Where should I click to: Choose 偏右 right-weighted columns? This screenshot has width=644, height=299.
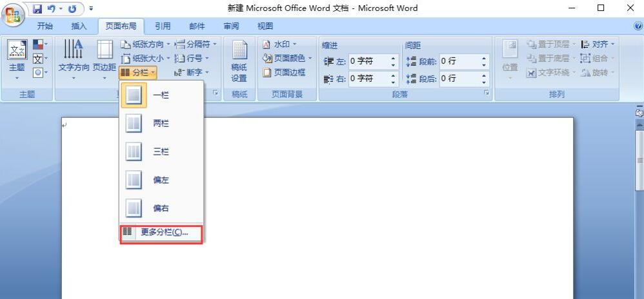(x=161, y=208)
